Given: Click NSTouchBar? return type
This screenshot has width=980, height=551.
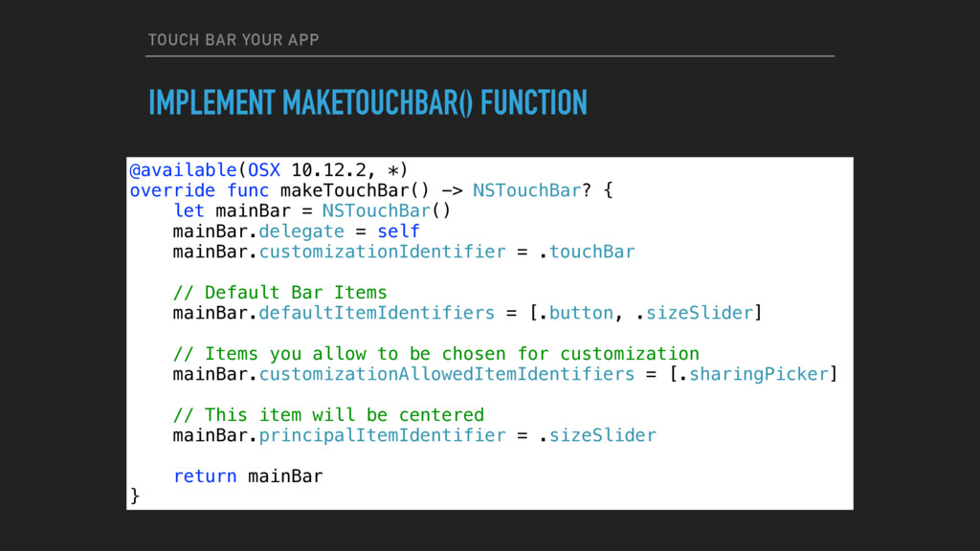Looking at the screenshot, I should [x=531, y=190].
